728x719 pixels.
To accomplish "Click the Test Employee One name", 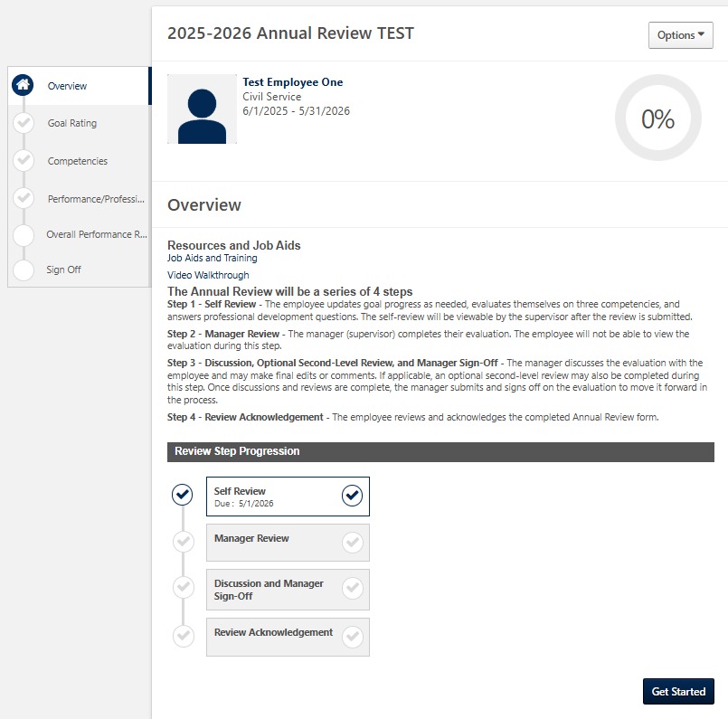I will click(292, 82).
